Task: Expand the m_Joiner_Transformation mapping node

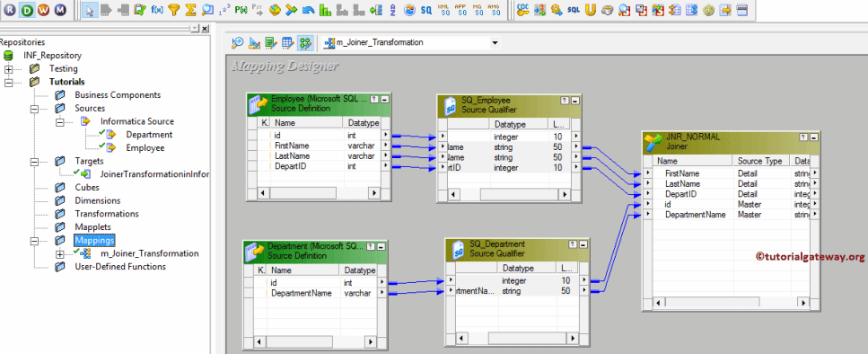Action: click(x=60, y=254)
